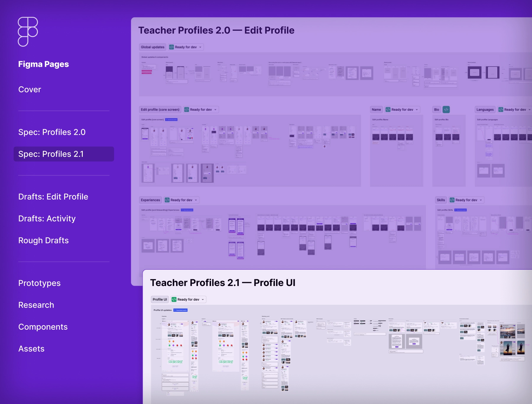
Task: Click dev-mode icon beside Global updates label
Action: pyautogui.click(x=171, y=47)
